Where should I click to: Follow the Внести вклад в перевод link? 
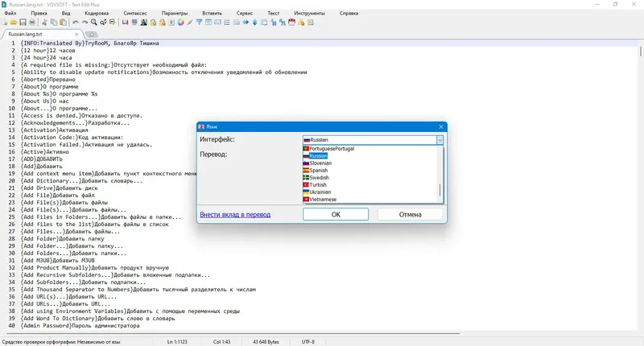pos(235,215)
